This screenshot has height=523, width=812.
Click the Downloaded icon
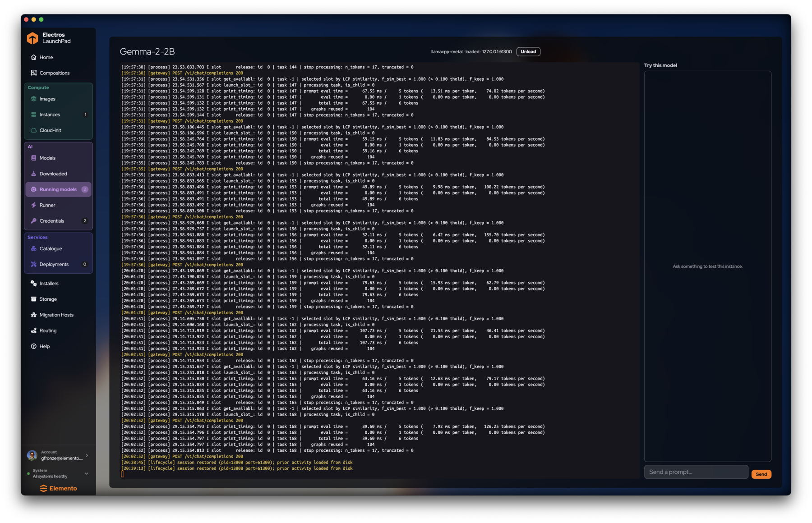pyautogui.click(x=33, y=174)
